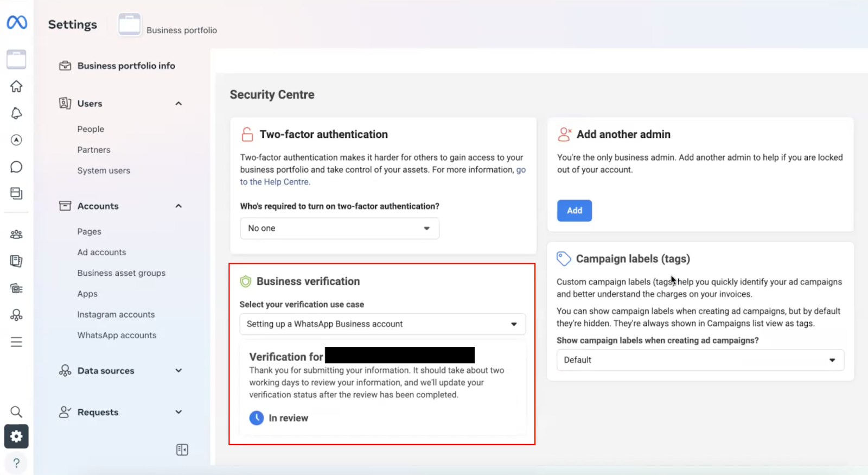Expand the Requests section chevron
868x475 pixels.
click(178, 412)
